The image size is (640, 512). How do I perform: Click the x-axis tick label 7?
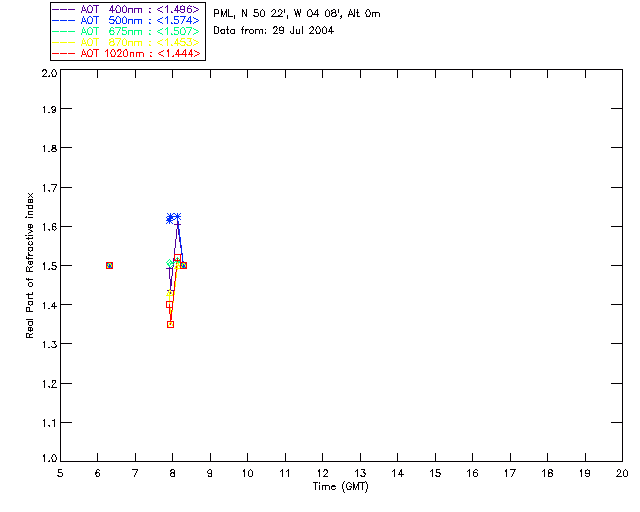click(x=135, y=473)
